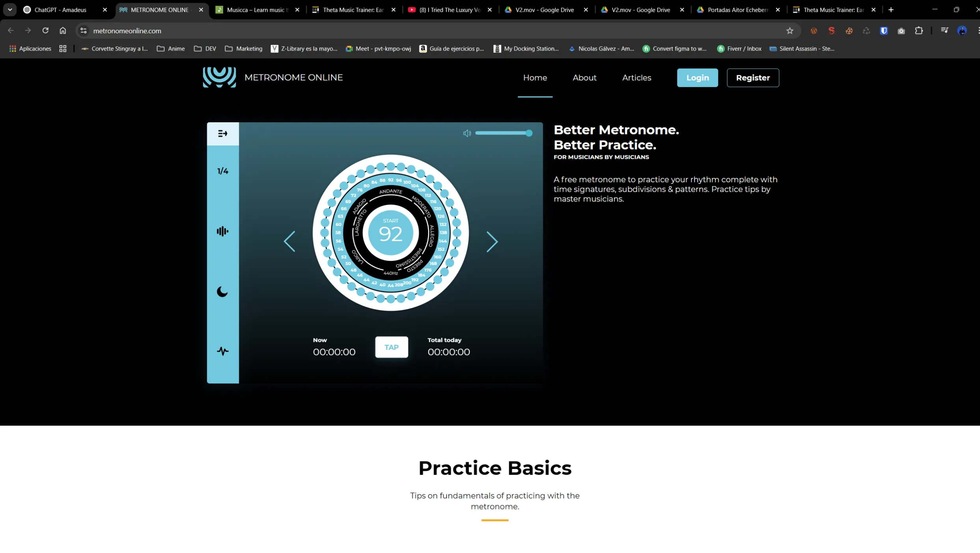Select the 1/4 time signature icon
980x553 pixels.
[223, 170]
